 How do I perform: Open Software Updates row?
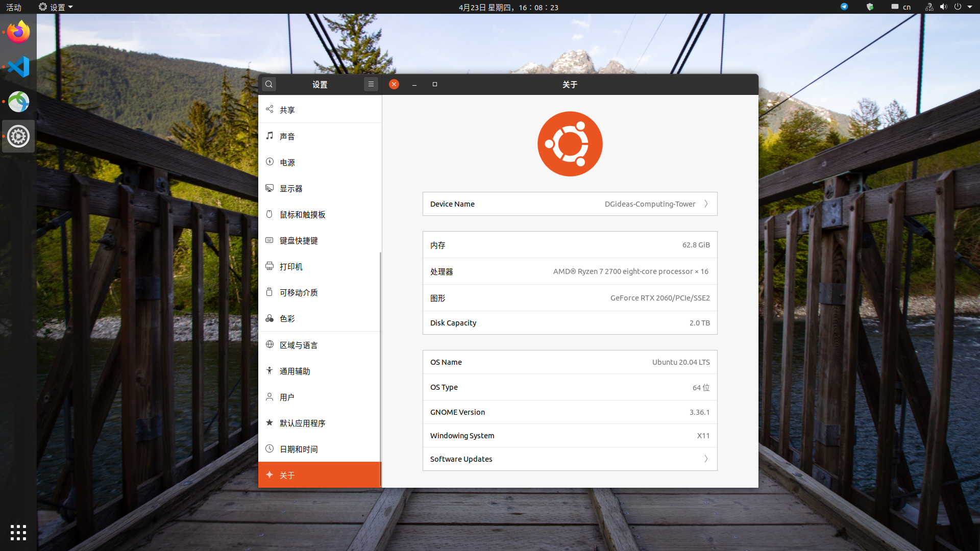(570, 459)
